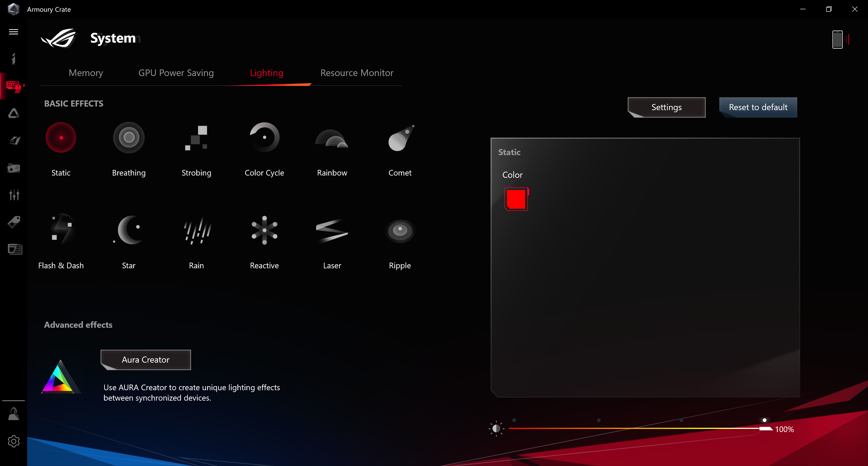Open the Resource Monitor tab
This screenshot has height=466, width=868.
click(357, 73)
